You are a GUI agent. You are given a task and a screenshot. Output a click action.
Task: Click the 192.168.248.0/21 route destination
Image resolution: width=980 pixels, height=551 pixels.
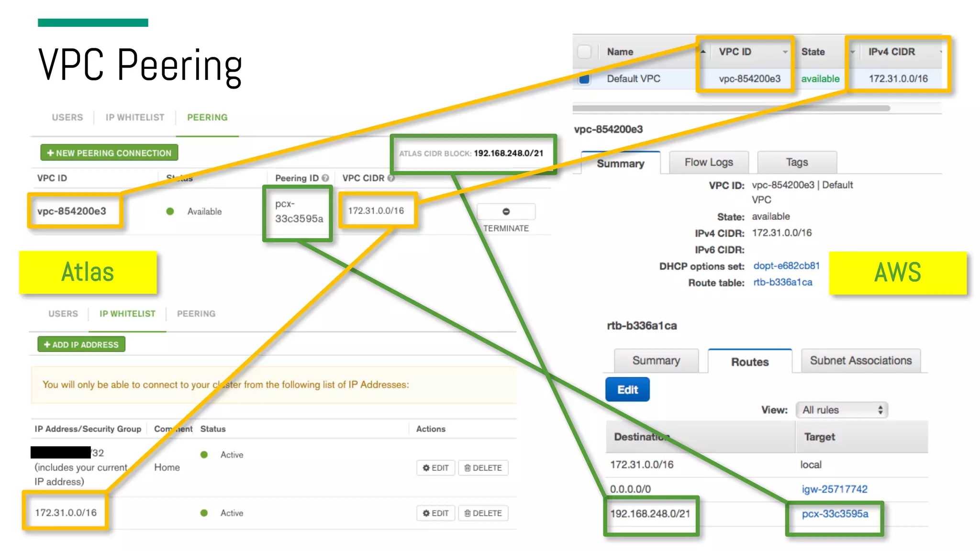(650, 514)
